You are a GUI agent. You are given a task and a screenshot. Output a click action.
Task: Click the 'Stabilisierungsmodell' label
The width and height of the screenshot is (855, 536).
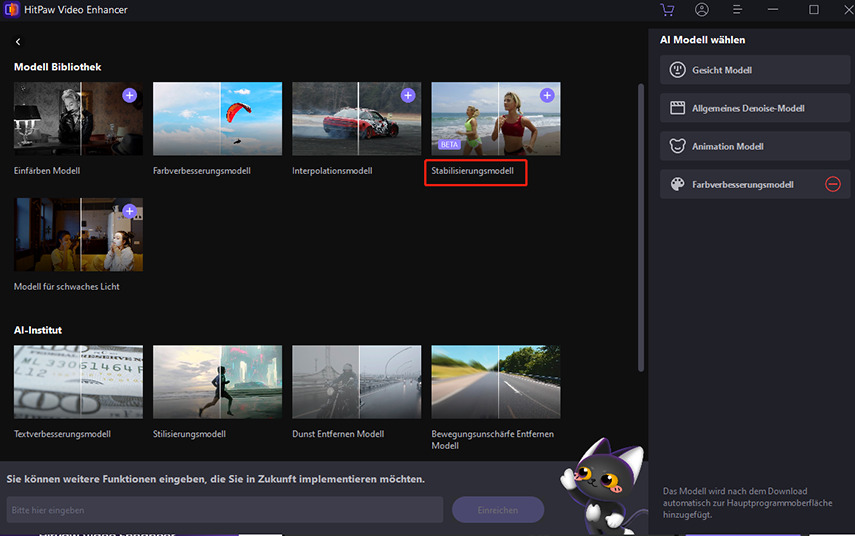(x=472, y=171)
